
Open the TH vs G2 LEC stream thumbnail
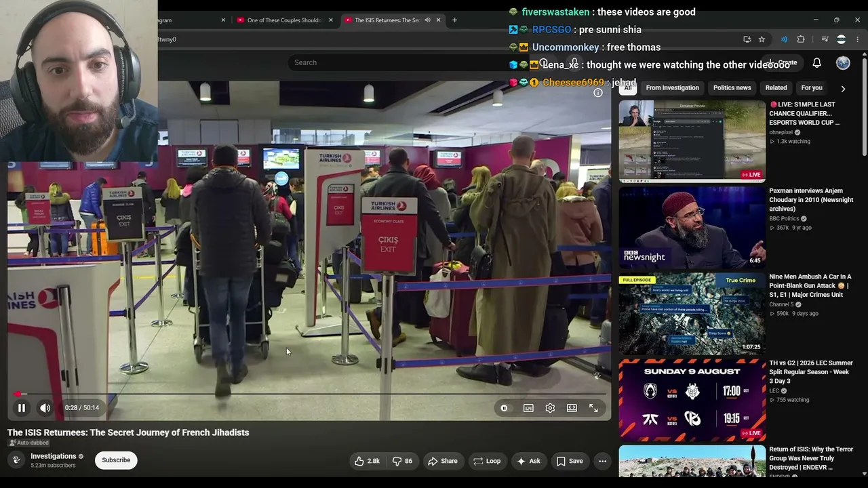point(692,400)
